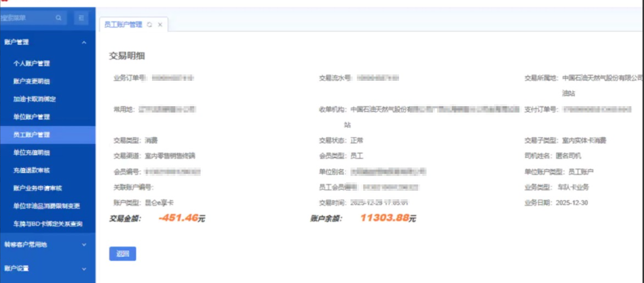644x283 pixels.
Task: Select highlighted 员工账户管理 sidebar item
Action: (x=32, y=135)
